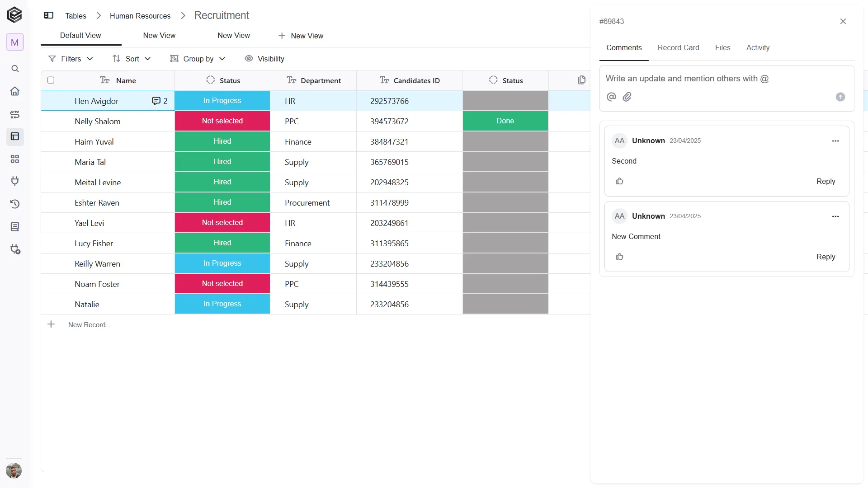Image resolution: width=868 pixels, height=488 pixels.
Task: Reply to the 'Second' comment
Action: (826, 181)
